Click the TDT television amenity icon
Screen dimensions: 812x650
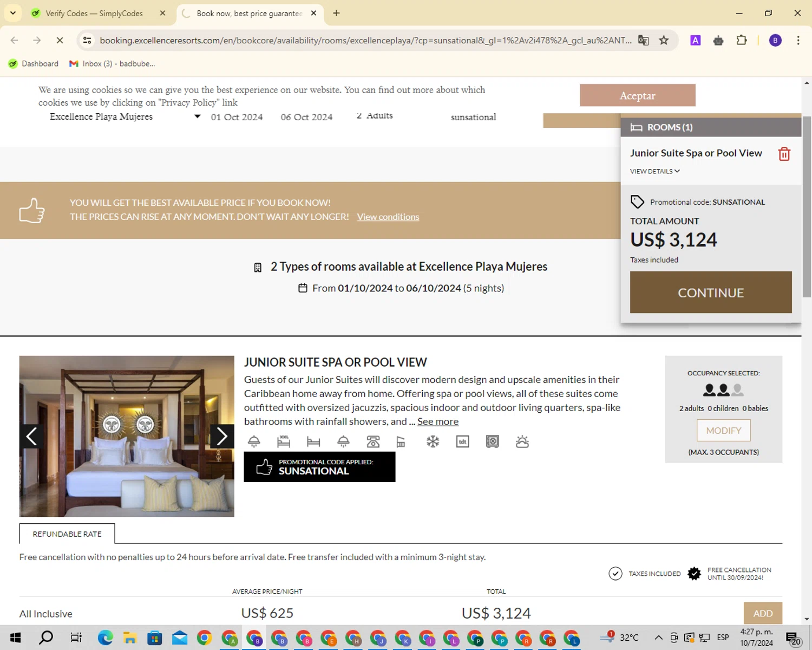click(462, 441)
